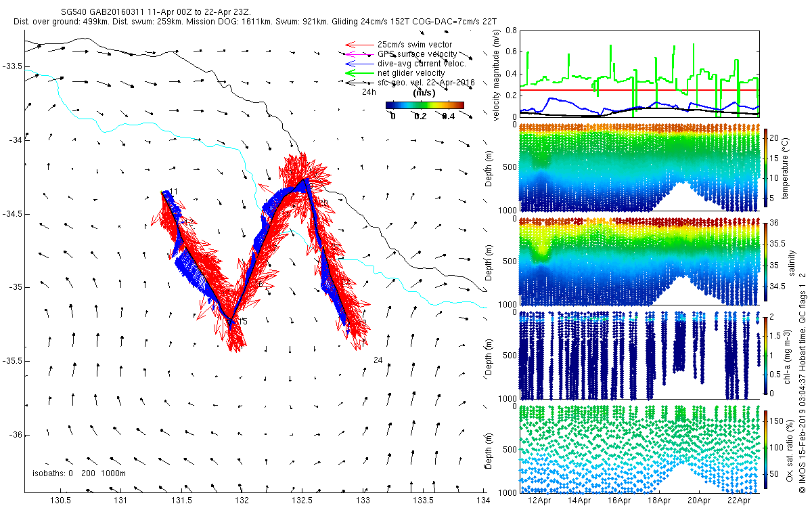812x508 pixels.
Task: Click the '14Apr' date tick label
Action: click(x=580, y=501)
